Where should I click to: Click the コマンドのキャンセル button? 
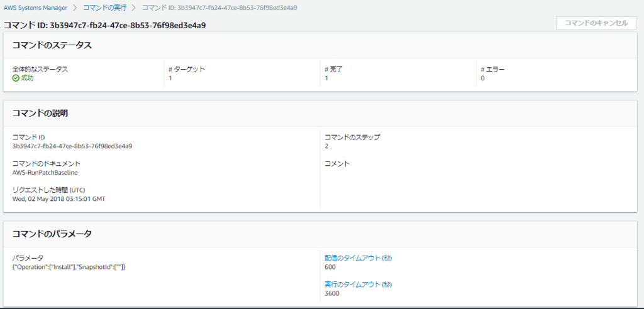click(596, 23)
